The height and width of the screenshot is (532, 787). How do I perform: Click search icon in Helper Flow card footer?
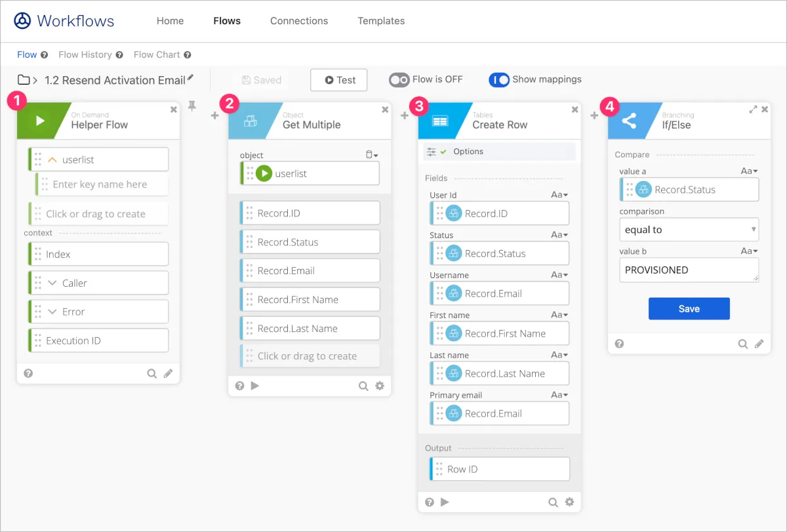tap(152, 373)
